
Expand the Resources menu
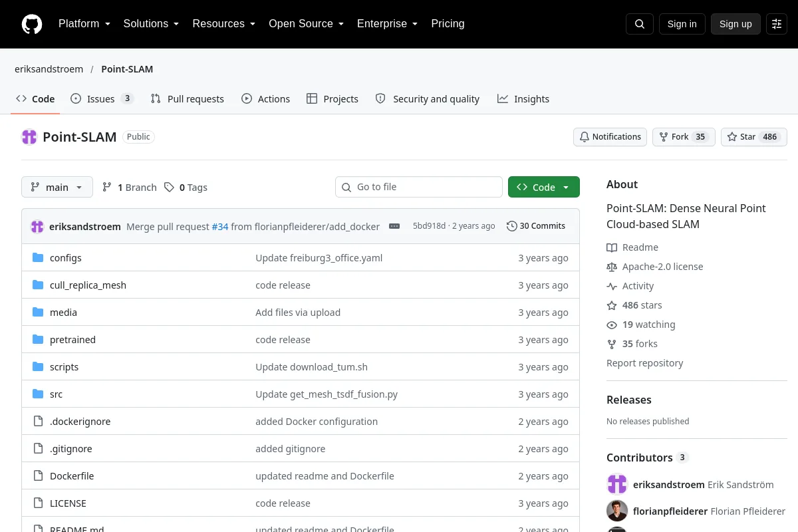[224, 24]
